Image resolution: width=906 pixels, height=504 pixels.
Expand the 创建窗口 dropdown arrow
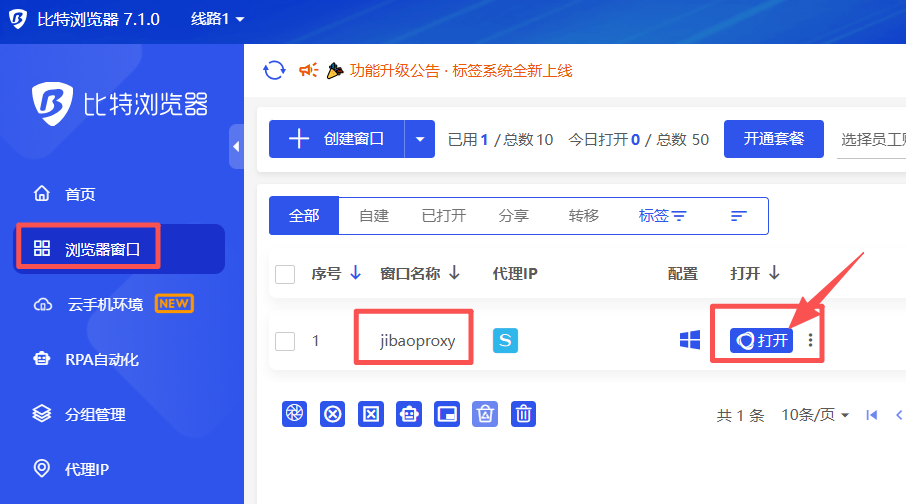[420, 139]
